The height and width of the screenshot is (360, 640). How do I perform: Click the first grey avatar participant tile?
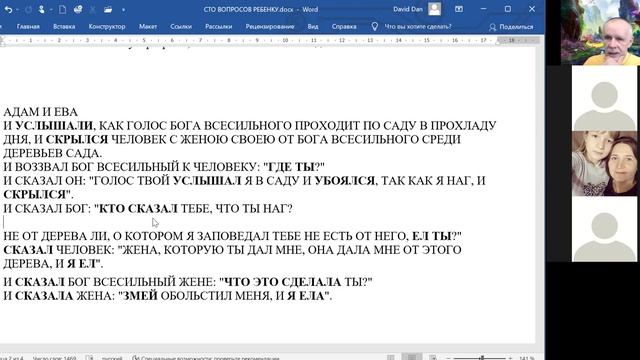coord(604,98)
